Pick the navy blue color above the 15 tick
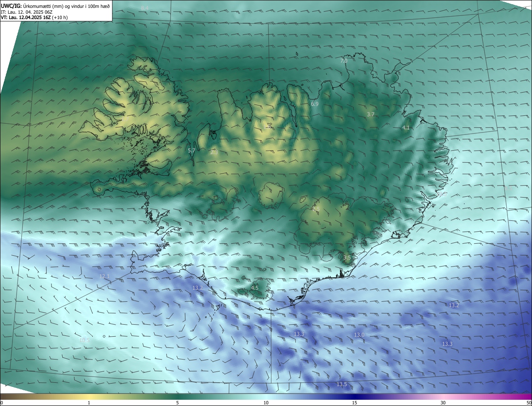 (355, 396)
